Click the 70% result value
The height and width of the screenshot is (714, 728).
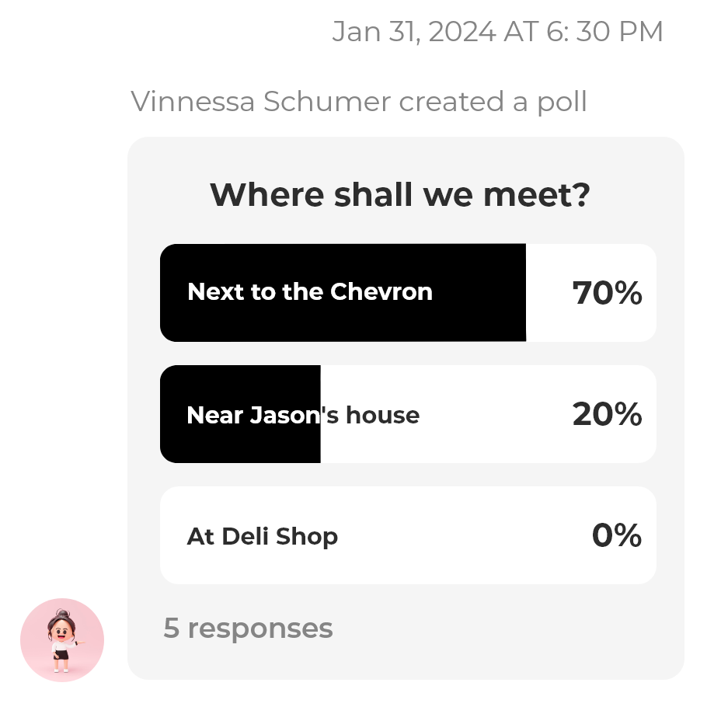pyautogui.click(x=607, y=293)
